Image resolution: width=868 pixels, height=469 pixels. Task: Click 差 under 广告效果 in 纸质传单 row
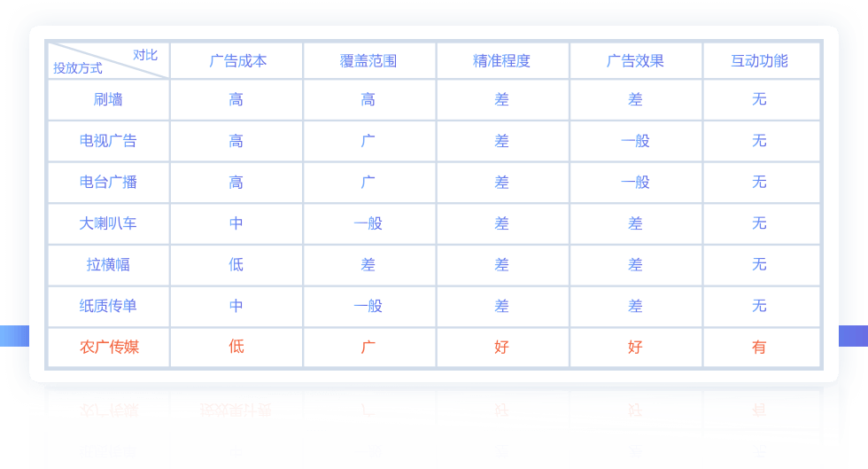[x=635, y=306]
